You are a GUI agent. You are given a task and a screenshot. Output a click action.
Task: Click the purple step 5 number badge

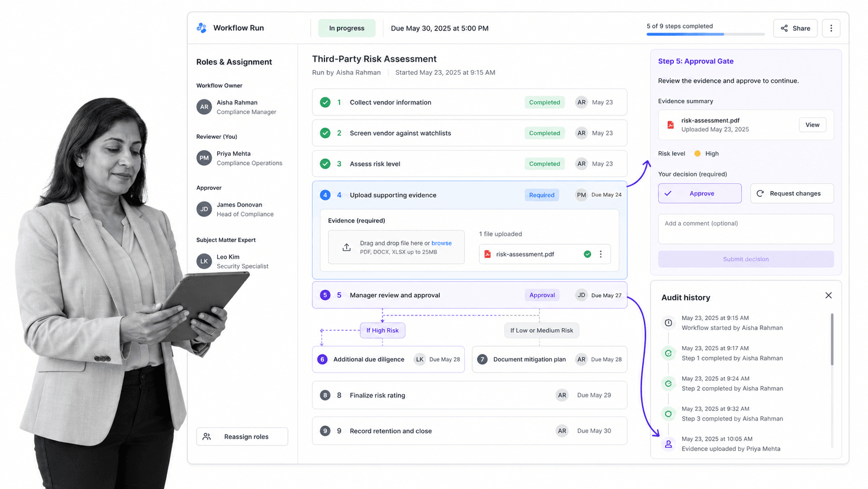[325, 295]
